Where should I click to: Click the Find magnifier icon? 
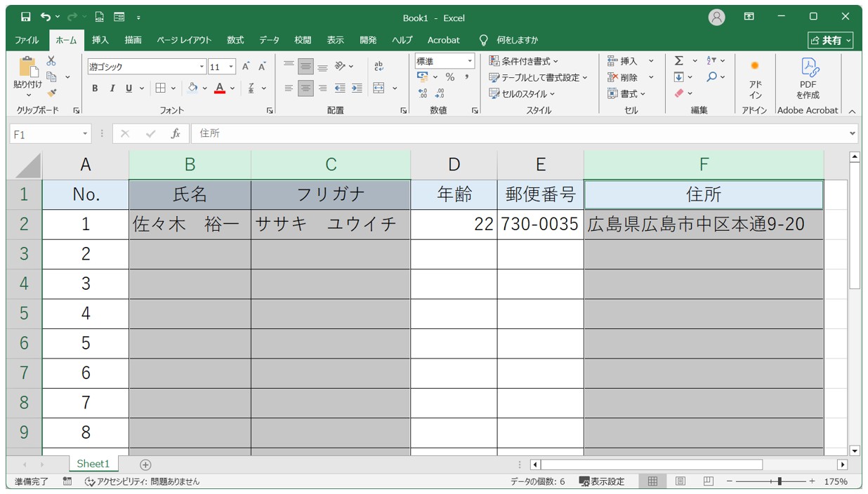[711, 77]
